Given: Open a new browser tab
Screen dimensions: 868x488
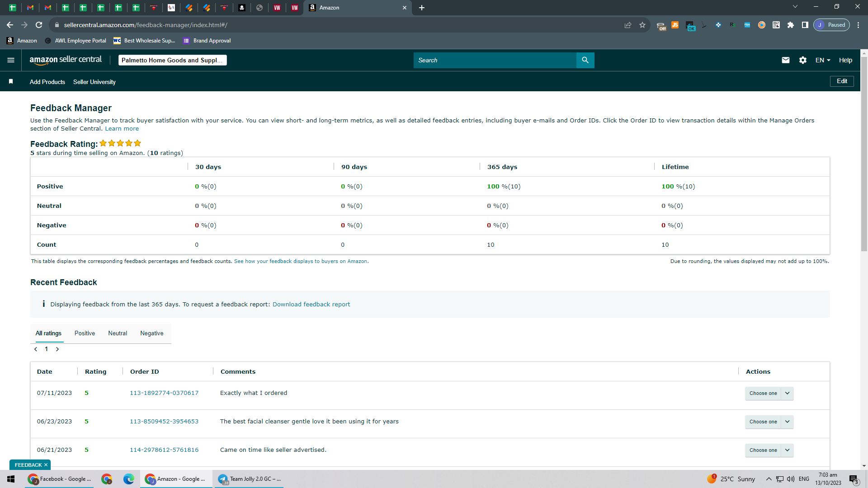Looking at the screenshot, I should click(422, 8).
